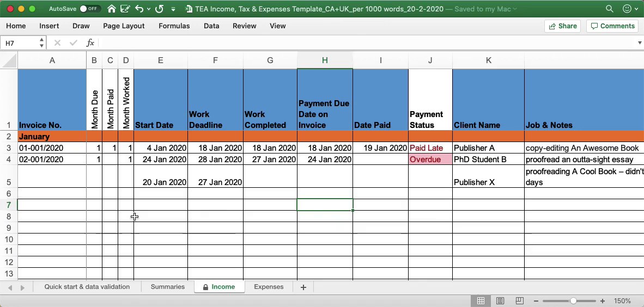
Task: Click the Redo icon
Action: click(159, 9)
